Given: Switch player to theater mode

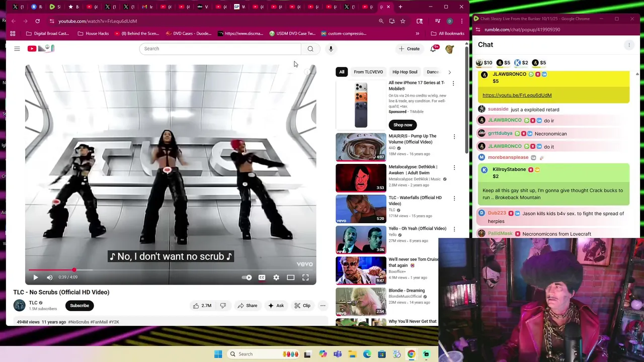Looking at the screenshot, I should (291, 278).
